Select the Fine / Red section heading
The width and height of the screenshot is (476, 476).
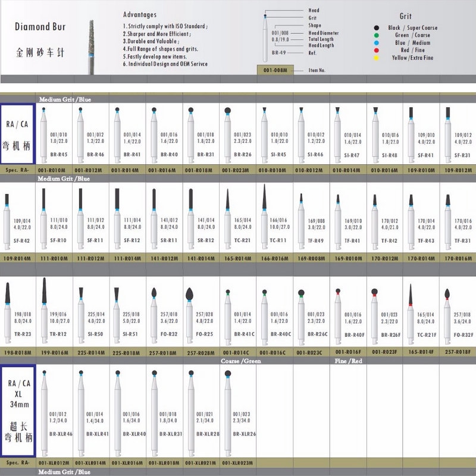click(349, 361)
